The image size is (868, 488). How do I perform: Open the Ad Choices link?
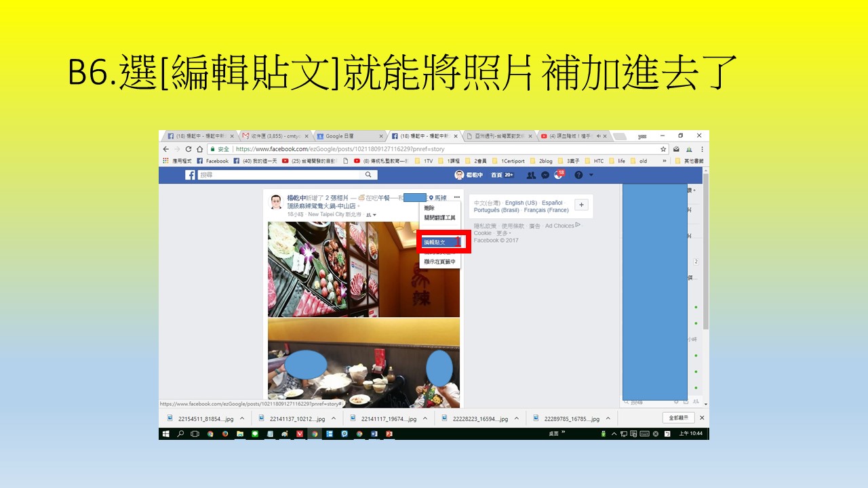click(562, 226)
